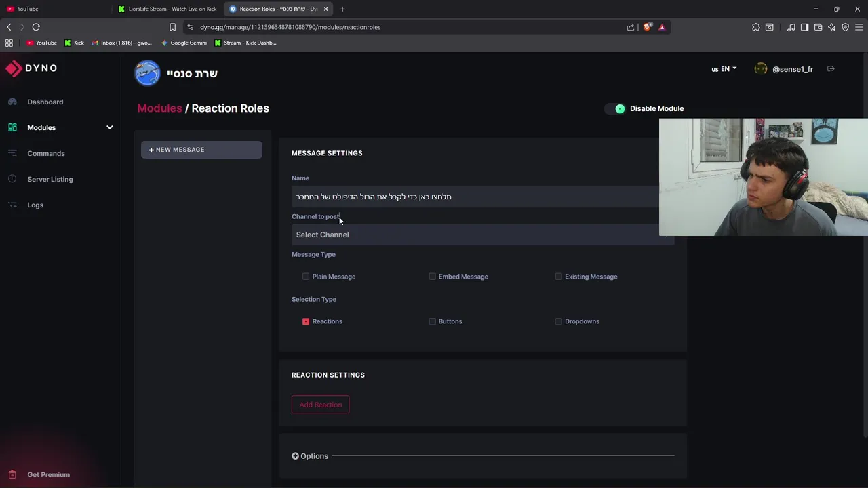This screenshot has height=488, width=868.
Task: Click the browser back arrow
Action: click(x=9, y=27)
